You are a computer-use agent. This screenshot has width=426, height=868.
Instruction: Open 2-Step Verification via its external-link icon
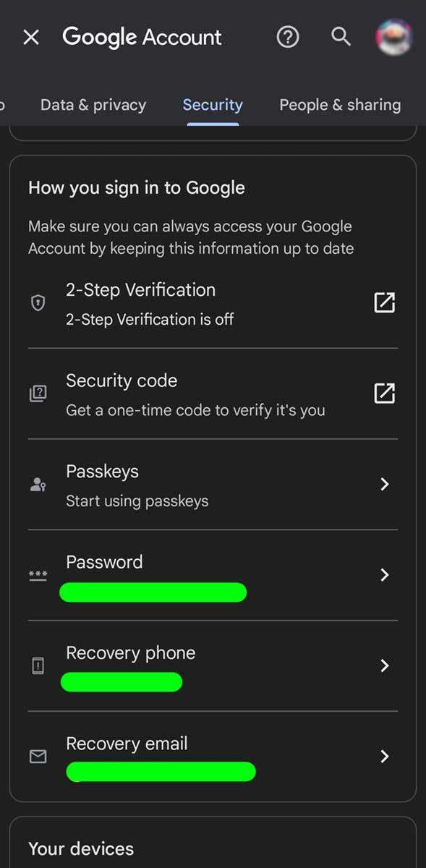384,302
